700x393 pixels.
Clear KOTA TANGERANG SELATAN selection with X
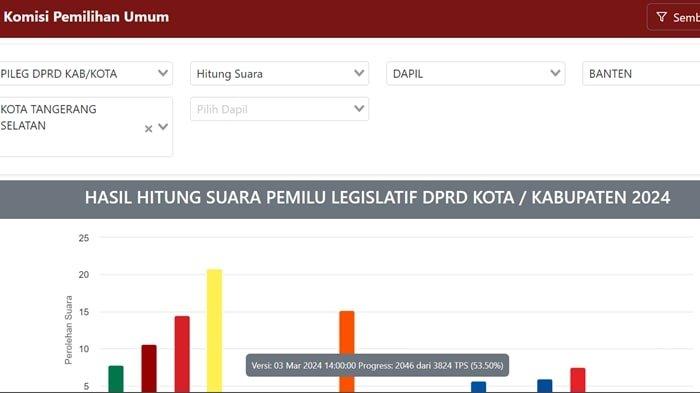click(x=149, y=129)
